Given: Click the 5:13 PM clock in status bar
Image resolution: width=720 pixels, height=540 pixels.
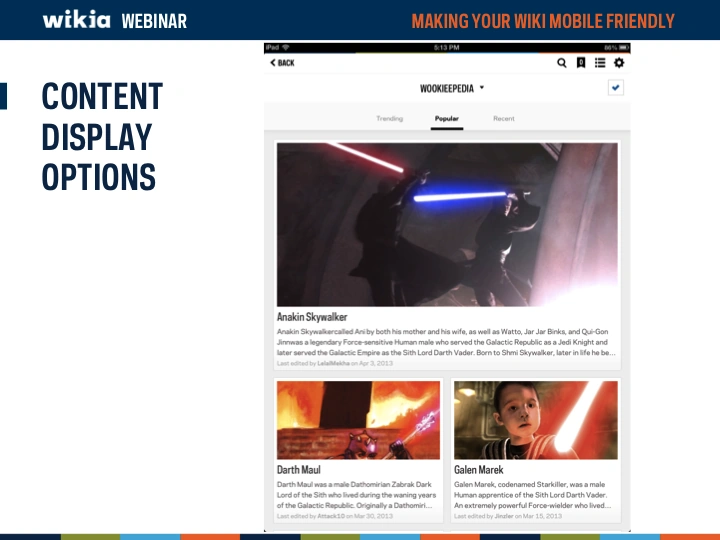Looking at the screenshot, I should (x=447, y=47).
